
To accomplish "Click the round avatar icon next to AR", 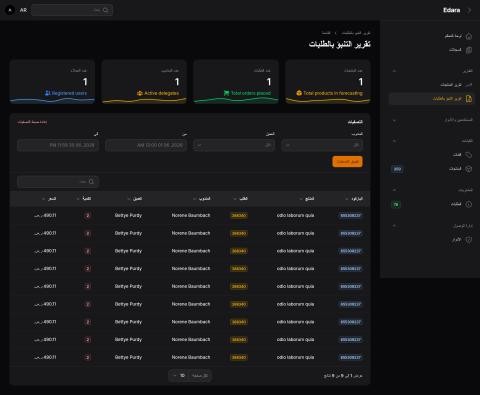I will (x=10, y=10).
